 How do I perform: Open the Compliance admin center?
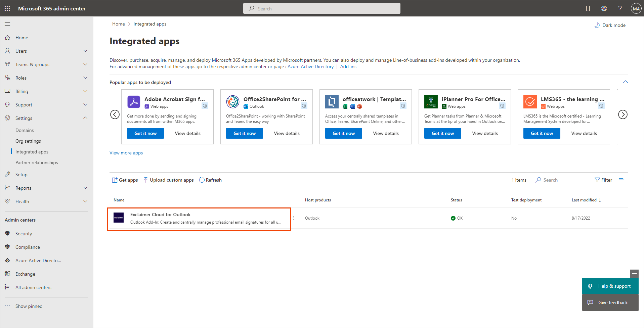(x=28, y=247)
